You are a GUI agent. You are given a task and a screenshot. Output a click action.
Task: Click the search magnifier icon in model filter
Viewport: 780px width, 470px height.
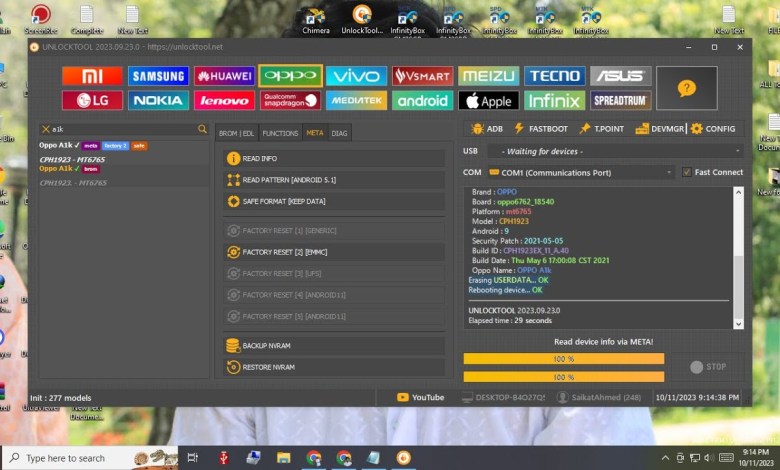coord(202,129)
